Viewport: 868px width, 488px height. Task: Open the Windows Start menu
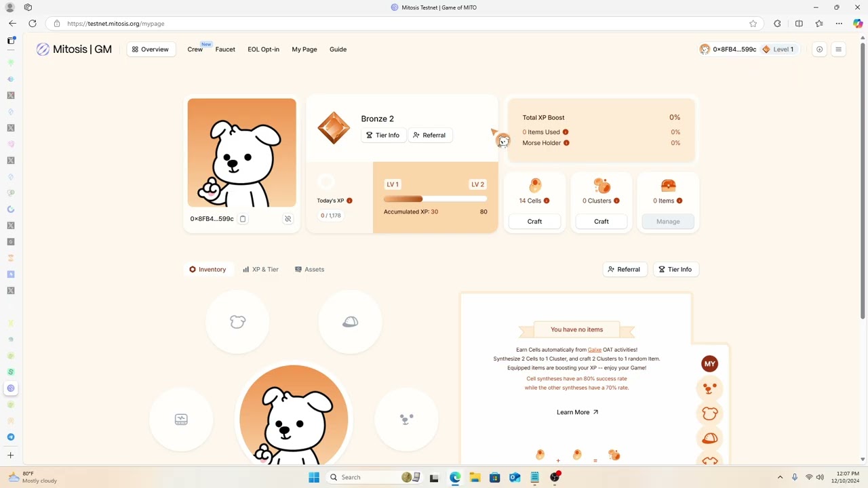(314, 477)
